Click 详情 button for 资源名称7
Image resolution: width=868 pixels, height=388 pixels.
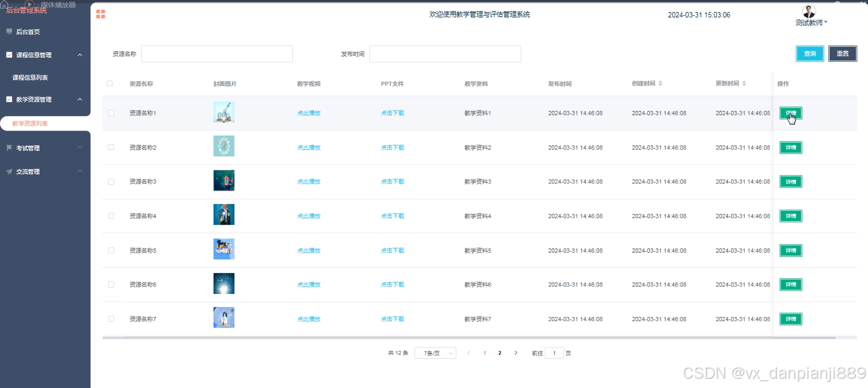click(x=791, y=319)
